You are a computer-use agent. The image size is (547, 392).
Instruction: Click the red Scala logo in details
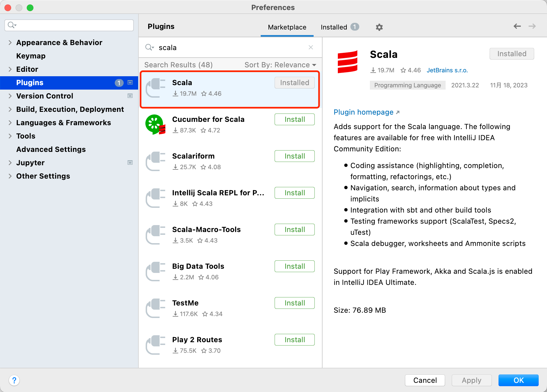(x=348, y=62)
